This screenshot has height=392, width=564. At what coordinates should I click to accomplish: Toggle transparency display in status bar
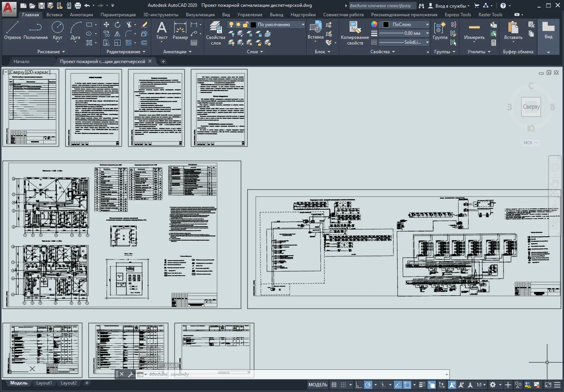(432, 385)
